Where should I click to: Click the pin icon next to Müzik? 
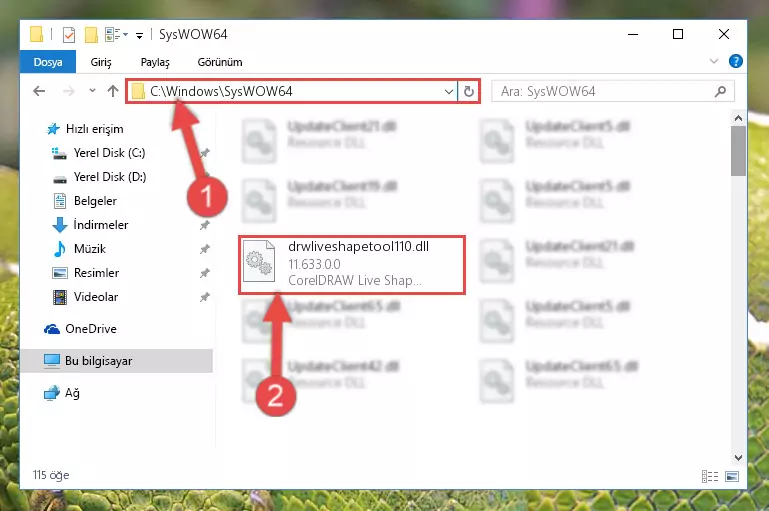click(x=205, y=249)
